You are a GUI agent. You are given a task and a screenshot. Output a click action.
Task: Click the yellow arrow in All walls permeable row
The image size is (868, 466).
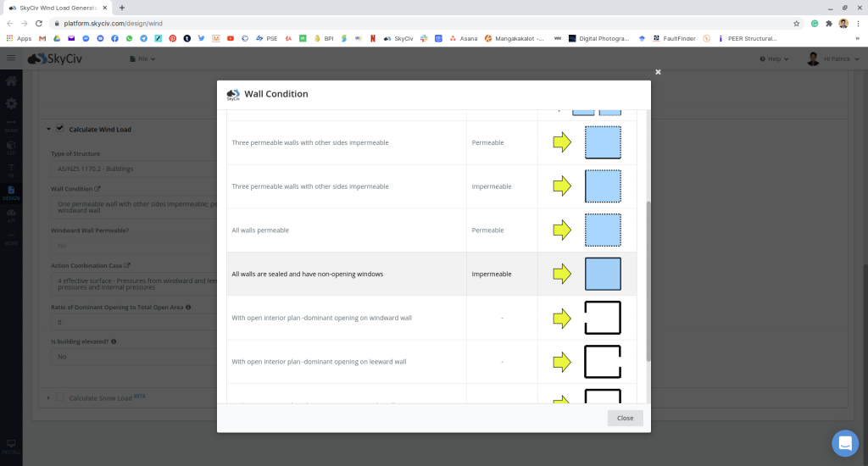[x=562, y=230]
